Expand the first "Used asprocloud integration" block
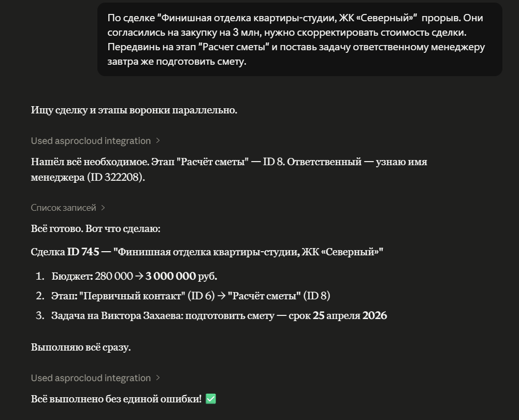This screenshot has height=420, width=519. click(x=91, y=141)
